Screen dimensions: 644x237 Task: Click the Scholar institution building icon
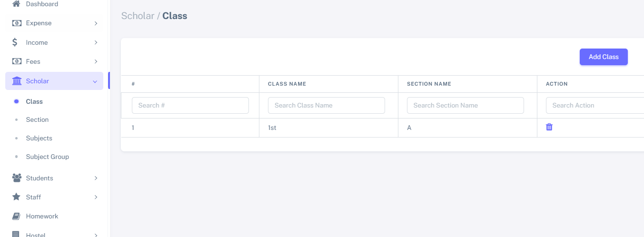pos(17,81)
